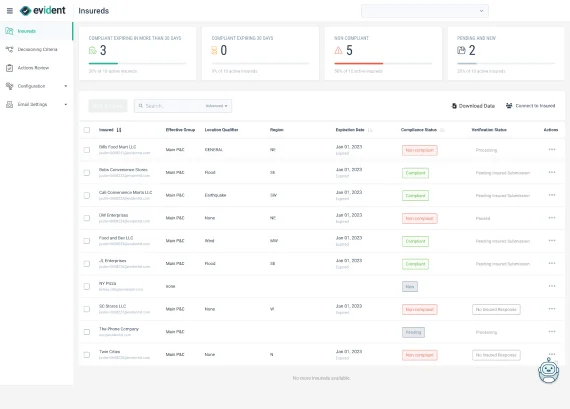The image size is (570, 409).
Task: Open the empty dropdown in the top bar
Action: [x=425, y=11]
